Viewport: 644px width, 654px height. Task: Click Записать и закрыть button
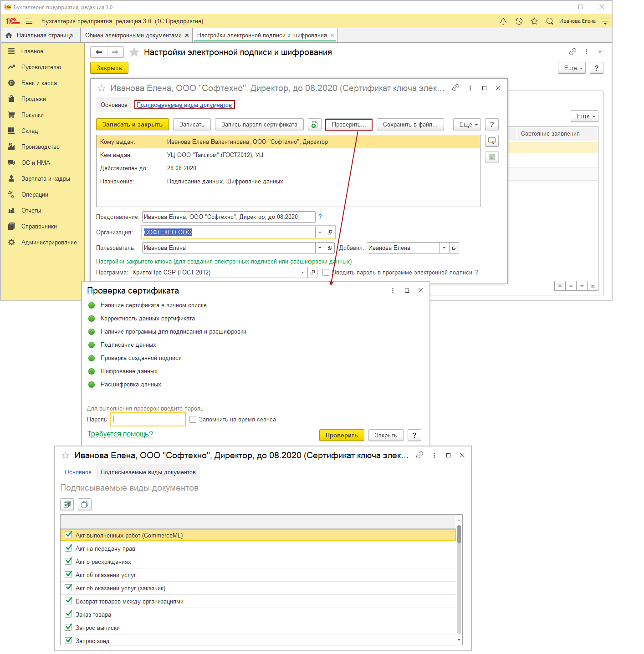[133, 124]
